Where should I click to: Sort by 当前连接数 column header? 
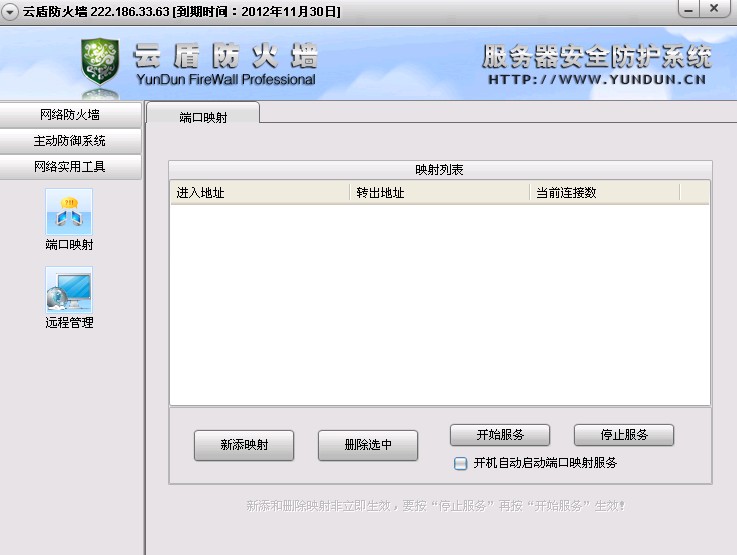[605, 193]
